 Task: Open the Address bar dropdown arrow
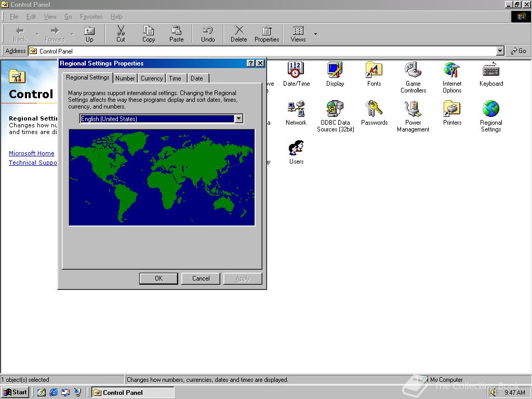(500, 51)
